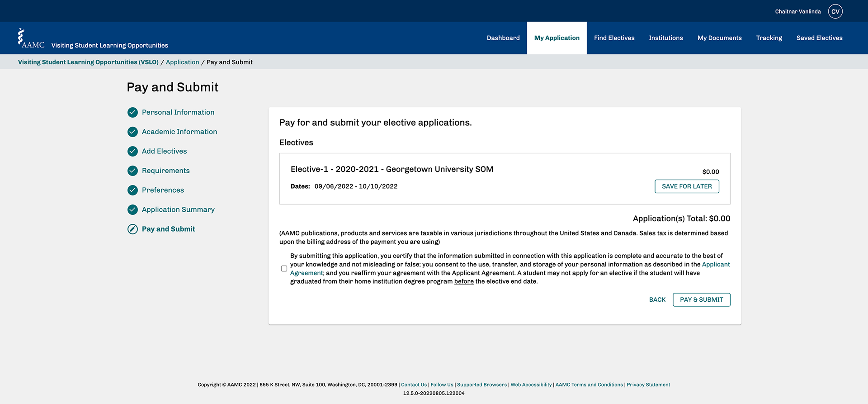
Task: Open the Institutions tab
Action: 666,38
